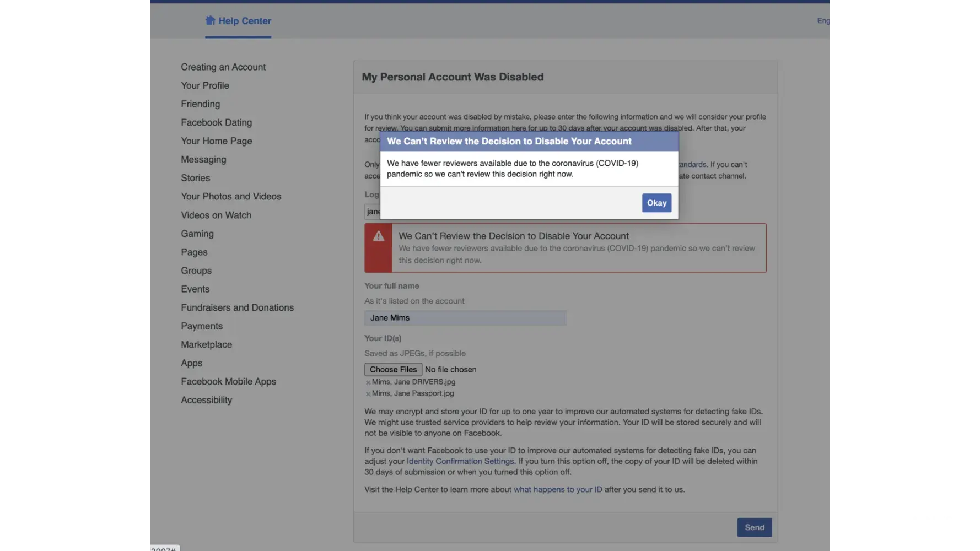Click the Your full name field
Image resolution: width=980 pixels, height=551 pixels.
[465, 318]
